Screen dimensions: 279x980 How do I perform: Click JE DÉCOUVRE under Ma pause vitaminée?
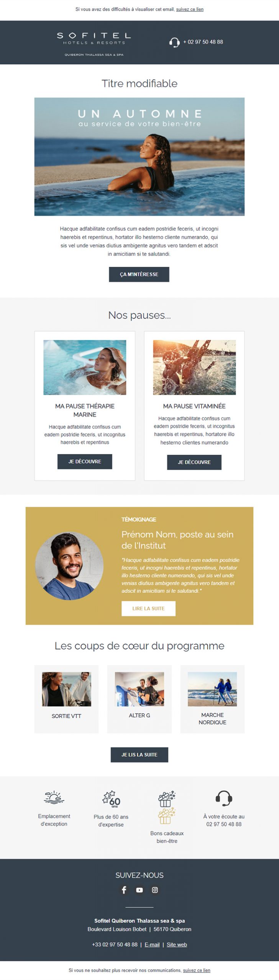click(x=194, y=462)
